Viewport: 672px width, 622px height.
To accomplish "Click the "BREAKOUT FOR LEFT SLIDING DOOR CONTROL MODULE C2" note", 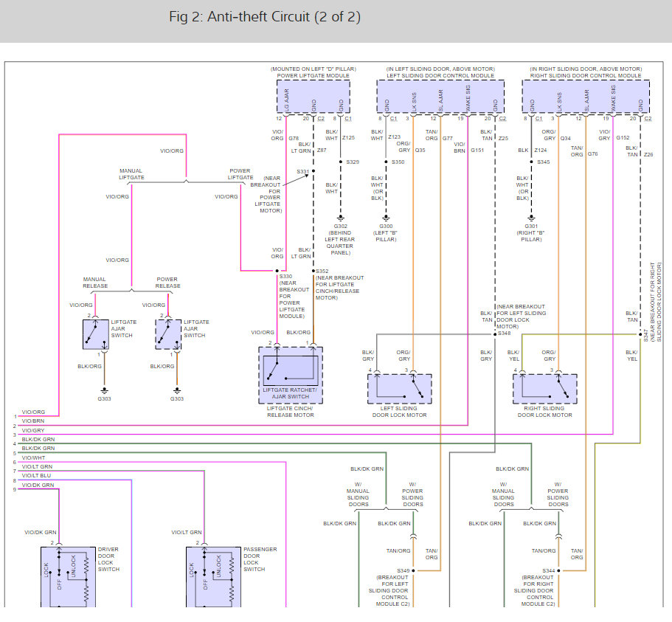I will (x=389, y=591).
